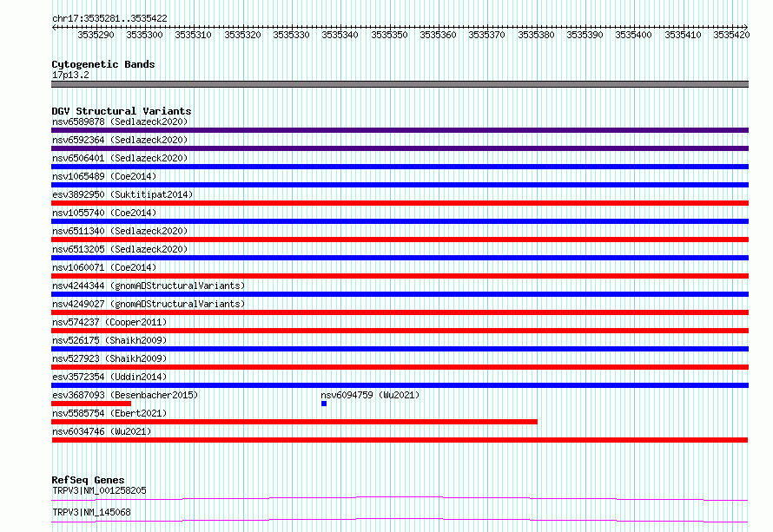Image resolution: width=773 pixels, height=532 pixels.
Task: Click the chr17:3535281..3535422 position label
Action: (x=109, y=18)
